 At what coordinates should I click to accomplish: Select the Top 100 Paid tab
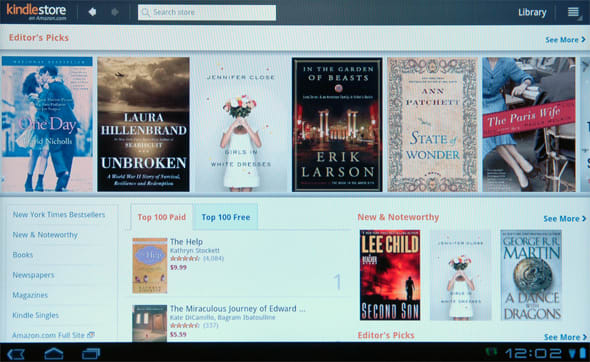point(162,217)
